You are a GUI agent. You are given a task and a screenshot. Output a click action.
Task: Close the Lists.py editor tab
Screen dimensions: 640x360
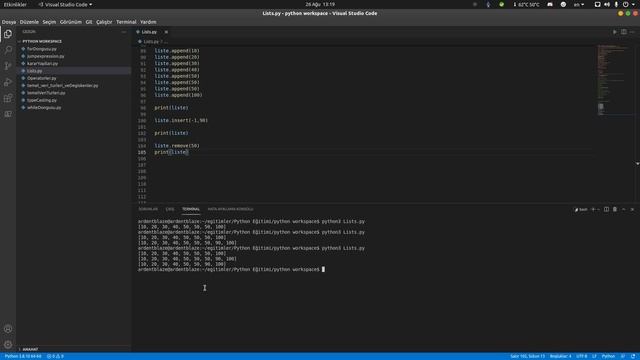tap(166, 32)
